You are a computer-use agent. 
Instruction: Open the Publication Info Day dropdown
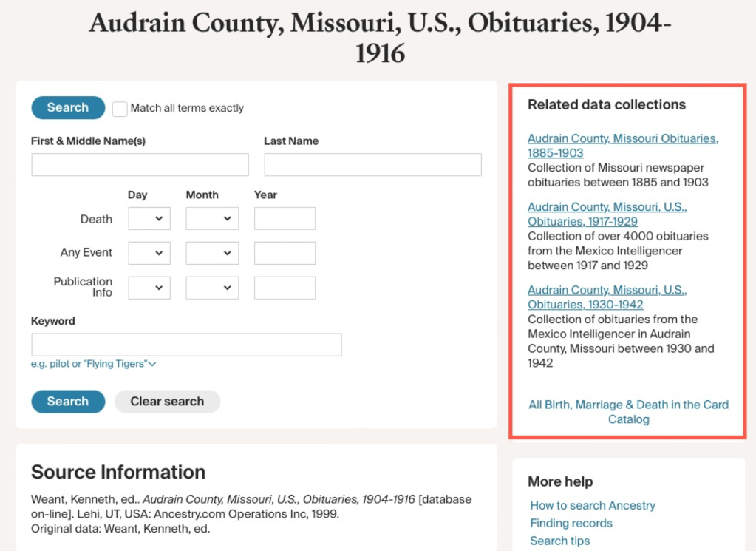[x=149, y=288]
